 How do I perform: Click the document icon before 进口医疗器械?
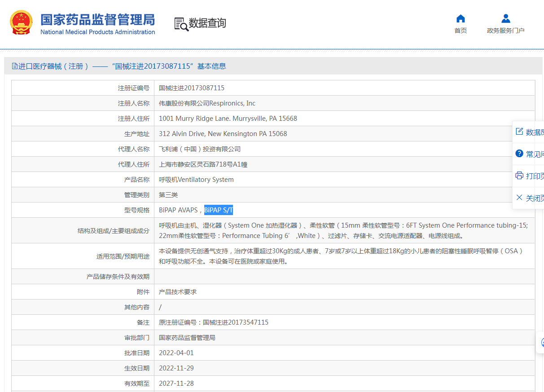click(15, 66)
